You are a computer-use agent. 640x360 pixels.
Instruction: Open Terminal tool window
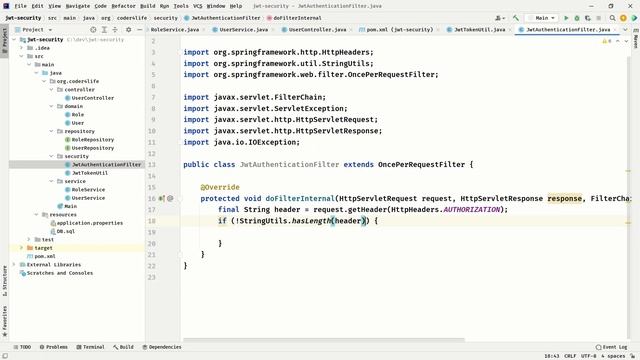tap(90, 347)
